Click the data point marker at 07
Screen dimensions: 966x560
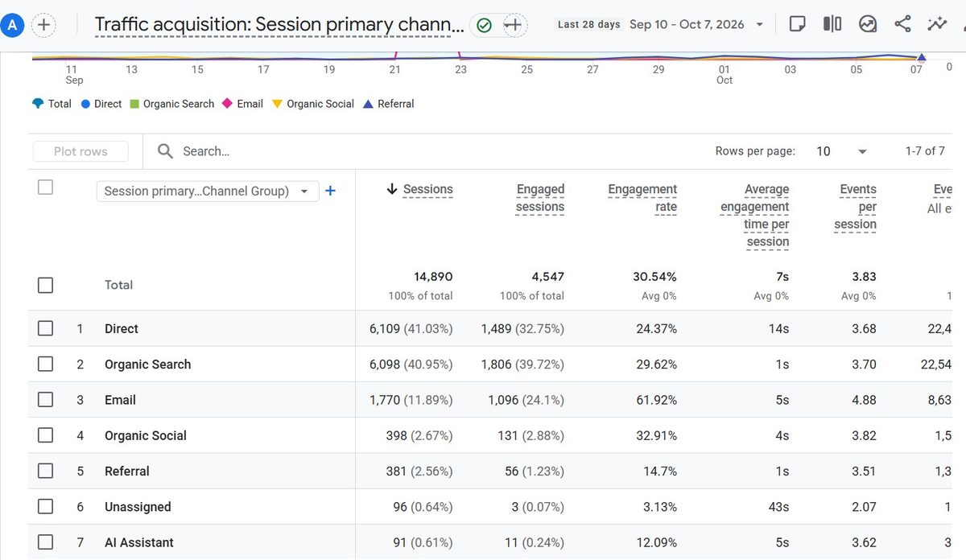coord(922,57)
